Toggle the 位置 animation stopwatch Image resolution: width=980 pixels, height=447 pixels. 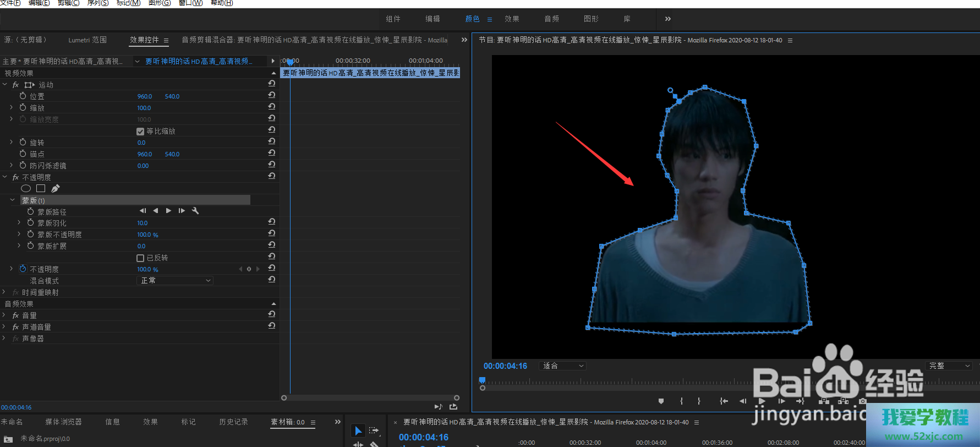(x=23, y=96)
